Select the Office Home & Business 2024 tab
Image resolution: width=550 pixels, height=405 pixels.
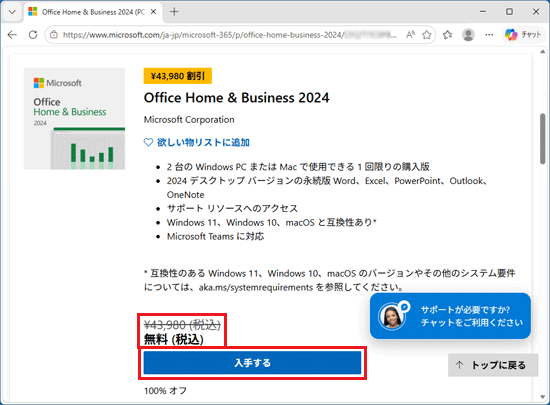pyautogui.click(x=93, y=12)
